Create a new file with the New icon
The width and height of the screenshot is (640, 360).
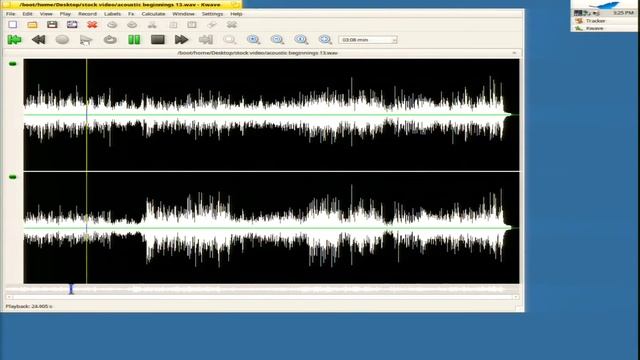click(x=13, y=24)
